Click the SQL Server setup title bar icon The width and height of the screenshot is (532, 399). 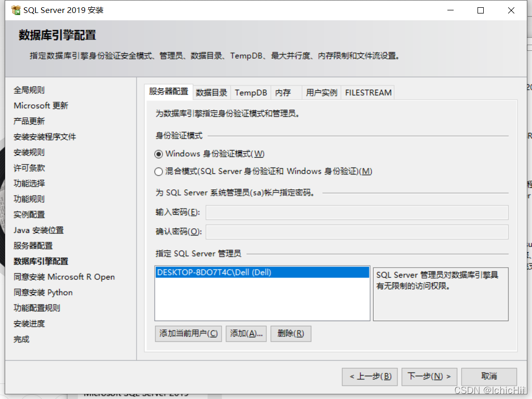(16, 10)
